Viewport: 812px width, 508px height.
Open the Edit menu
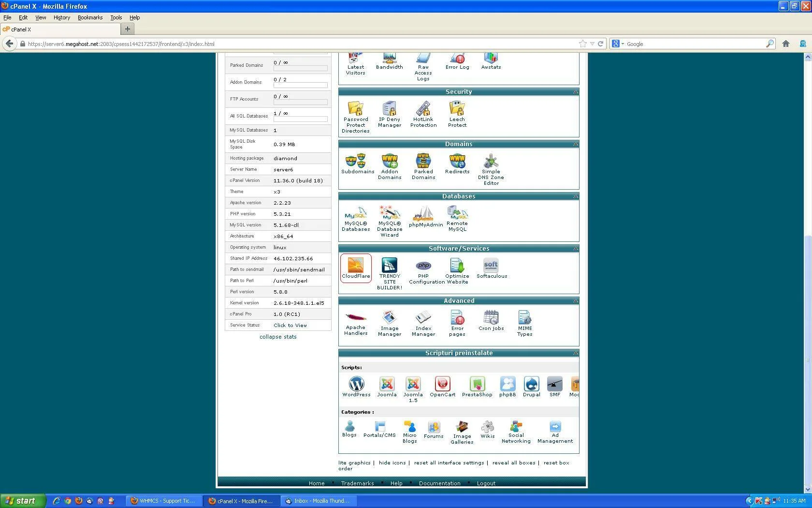pyautogui.click(x=23, y=17)
